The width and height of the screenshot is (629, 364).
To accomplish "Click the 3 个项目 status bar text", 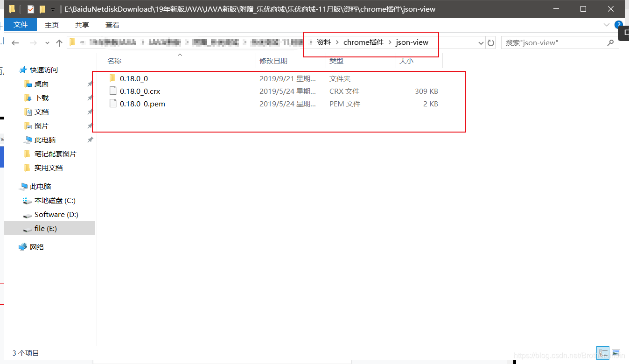I will pyautogui.click(x=26, y=353).
